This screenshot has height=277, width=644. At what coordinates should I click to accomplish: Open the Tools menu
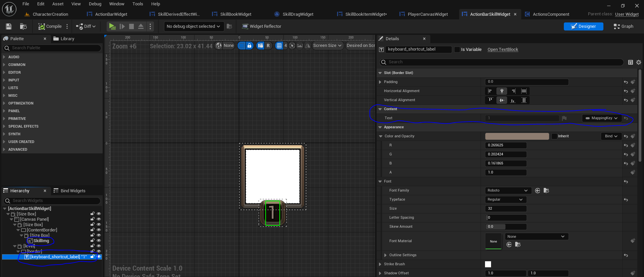click(138, 4)
